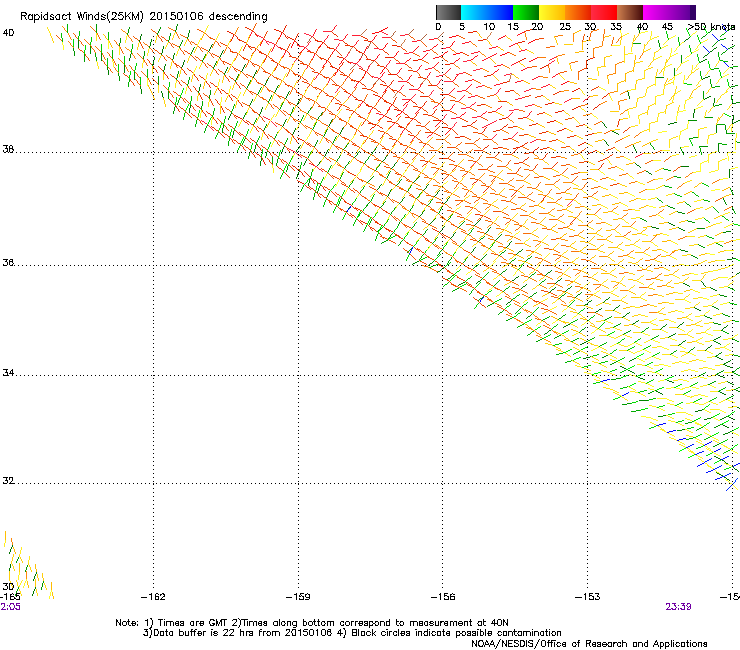Click the '>50 knots' legend label
Viewport: 740px width, 650px height.
point(711,27)
